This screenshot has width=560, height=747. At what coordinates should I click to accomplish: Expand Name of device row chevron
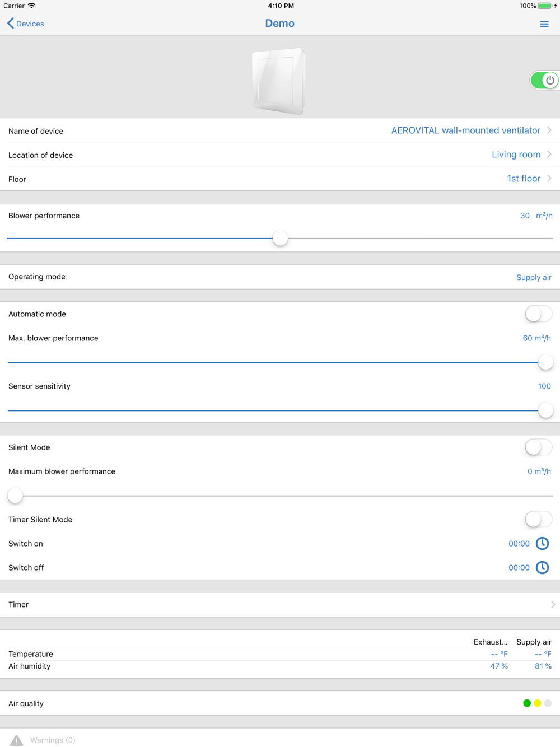point(549,130)
